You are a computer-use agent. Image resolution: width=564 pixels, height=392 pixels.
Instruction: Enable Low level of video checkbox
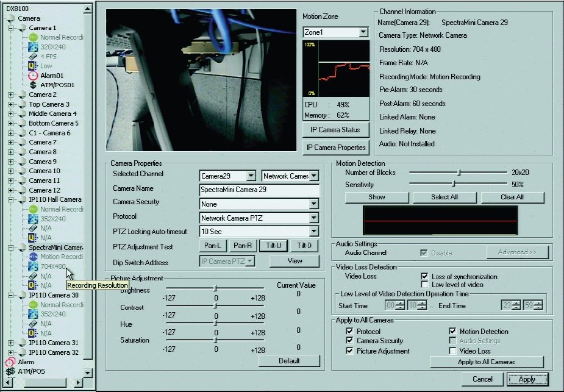pos(424,285)
